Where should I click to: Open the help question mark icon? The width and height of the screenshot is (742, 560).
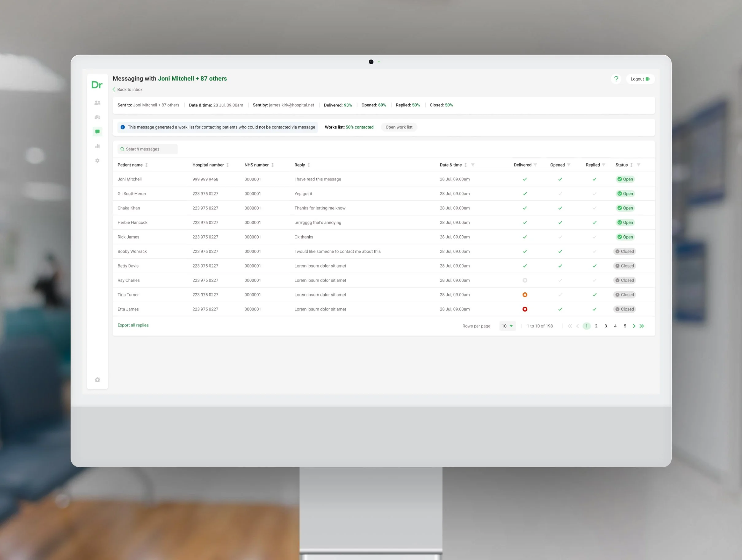pos(616,79)
